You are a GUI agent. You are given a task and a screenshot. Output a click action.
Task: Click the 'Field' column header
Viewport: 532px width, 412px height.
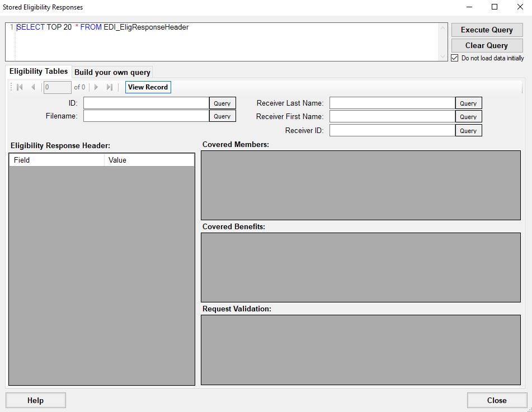tap(57, 160)
